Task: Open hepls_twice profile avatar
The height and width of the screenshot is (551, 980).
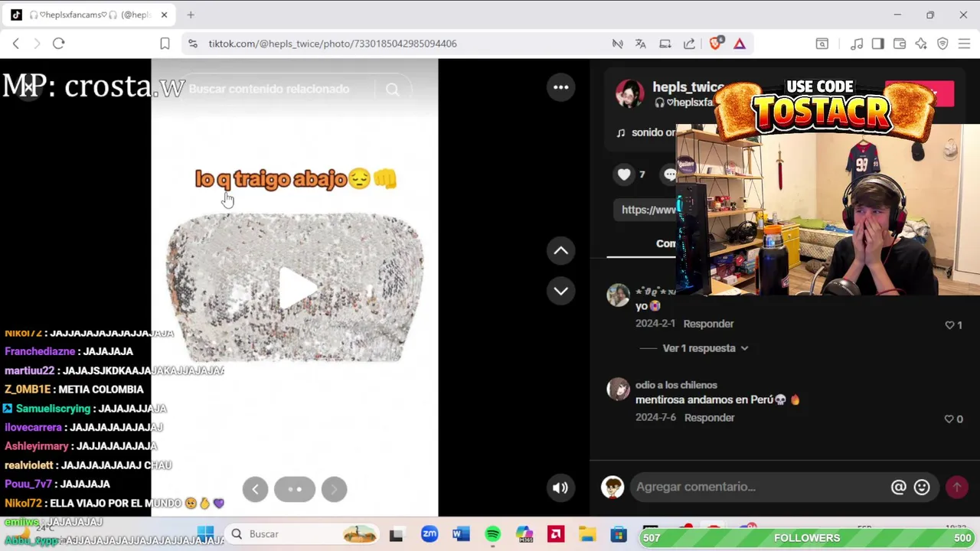Action: point(630,93)
